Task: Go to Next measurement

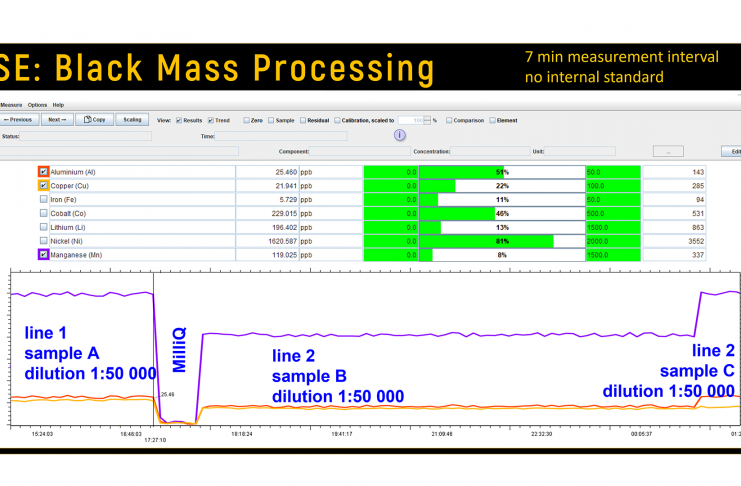Action: tap(57, 120)
